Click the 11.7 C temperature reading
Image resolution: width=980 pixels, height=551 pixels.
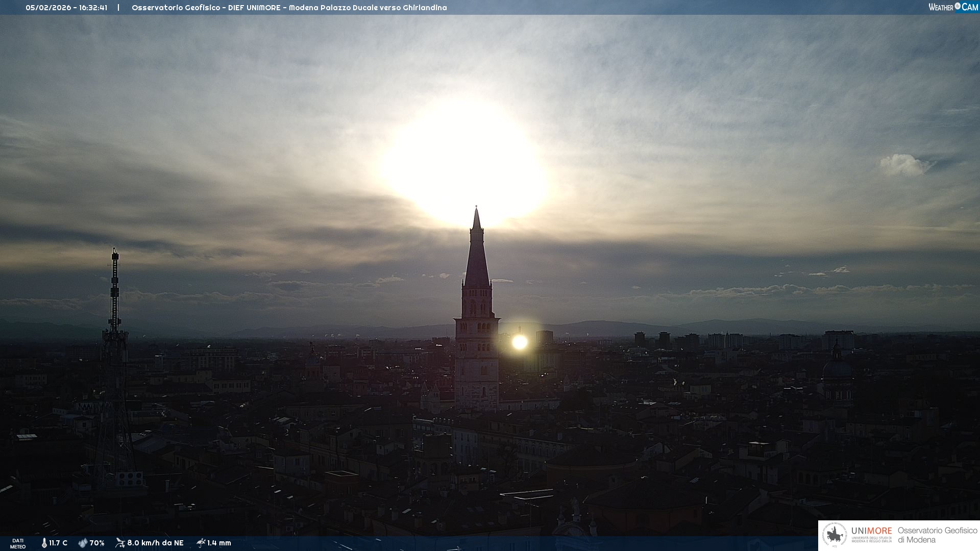coord(58,543)
